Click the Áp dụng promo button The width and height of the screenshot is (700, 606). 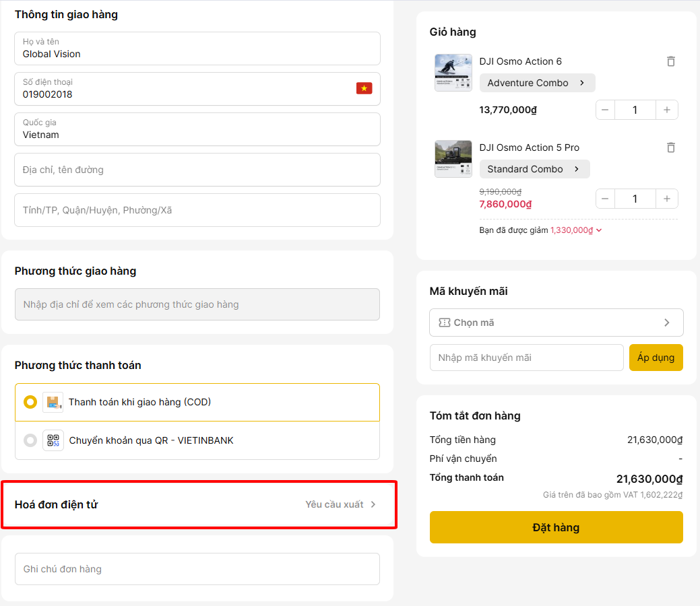coord(656,358)
